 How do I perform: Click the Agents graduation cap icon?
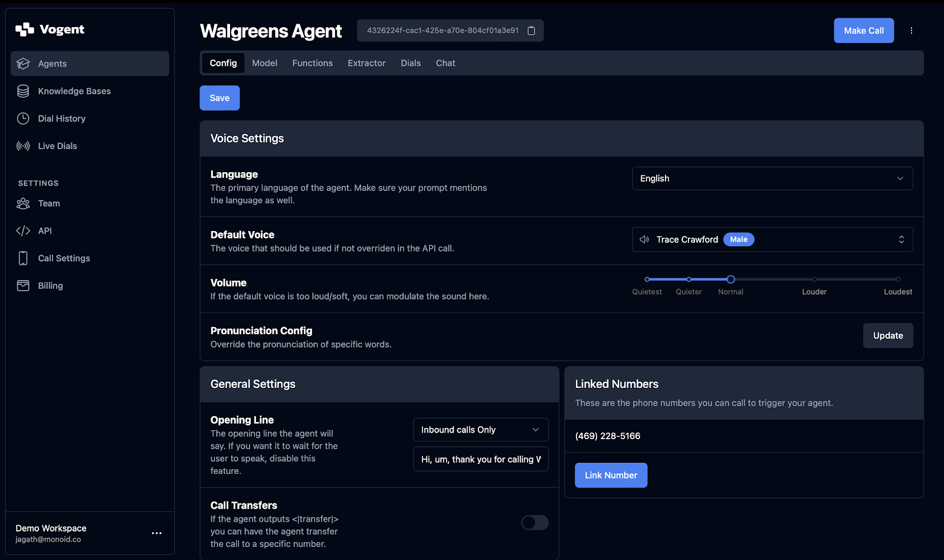click(23, 64)
